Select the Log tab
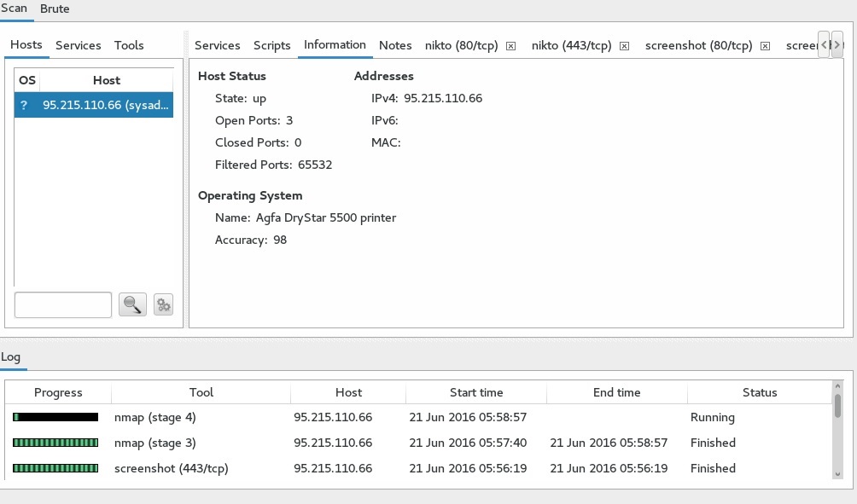 (11, 357)
